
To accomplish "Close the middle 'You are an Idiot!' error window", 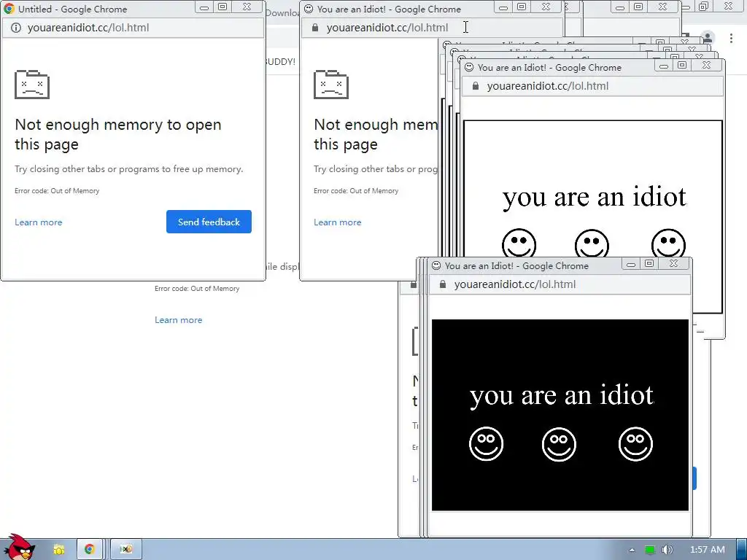I will pyautogui.click(x=546, y=7).
